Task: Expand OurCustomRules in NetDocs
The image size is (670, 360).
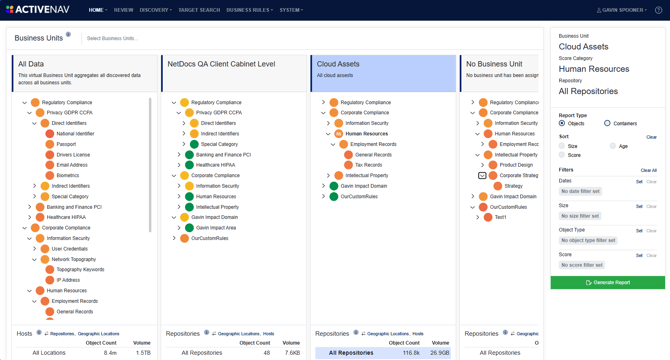Action: point(174,238)
